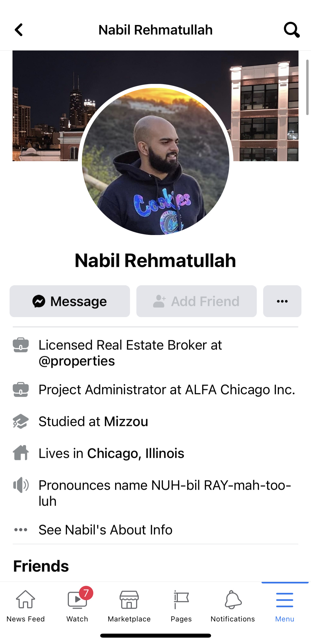Viewport: 311px width, 644px height.
Task: Open the three-dot more options button
Action: (x=282, y=301)
